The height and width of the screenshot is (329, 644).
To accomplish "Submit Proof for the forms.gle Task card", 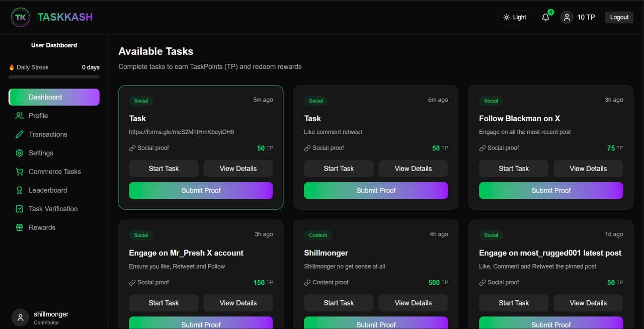I will coord(201,191).
